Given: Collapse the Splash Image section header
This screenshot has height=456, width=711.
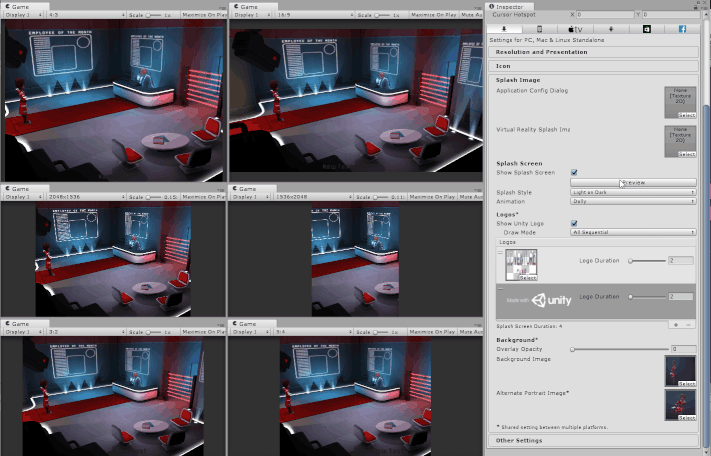Looking at the screenshot, I should (518, 80).
